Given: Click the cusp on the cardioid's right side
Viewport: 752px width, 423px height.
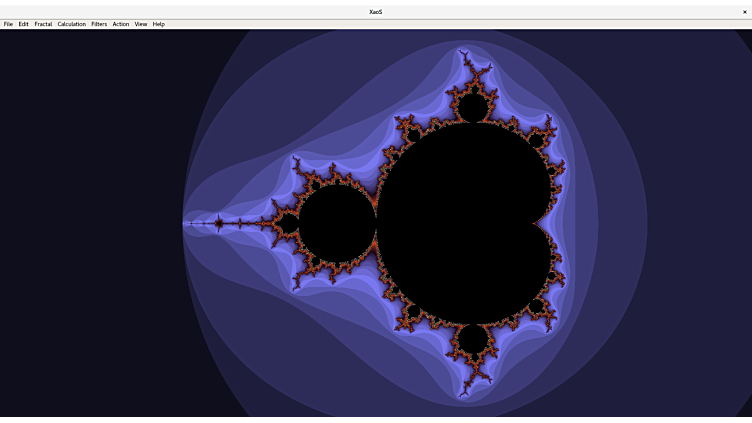Looking at the screenshot, I should [x=536, y=223].
